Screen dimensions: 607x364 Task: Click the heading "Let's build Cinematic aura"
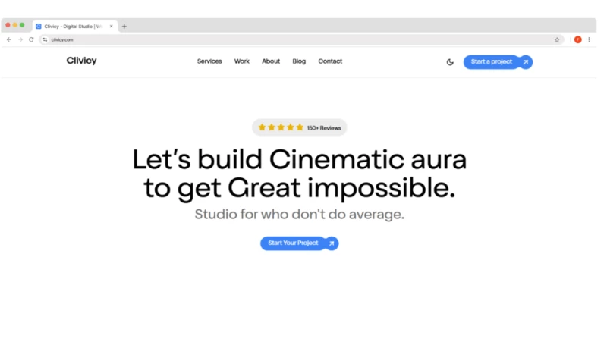point(299,159)
